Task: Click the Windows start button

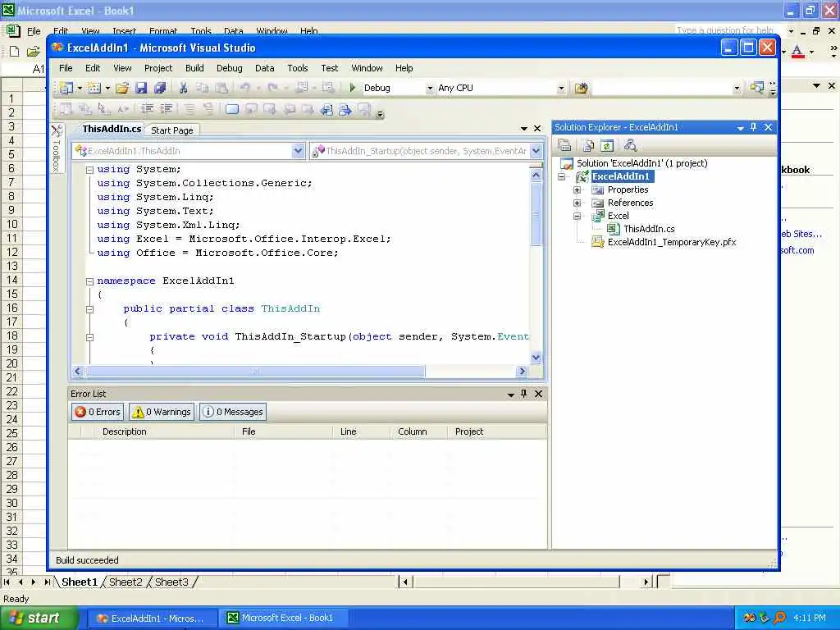Action: (x=39, y=619)
